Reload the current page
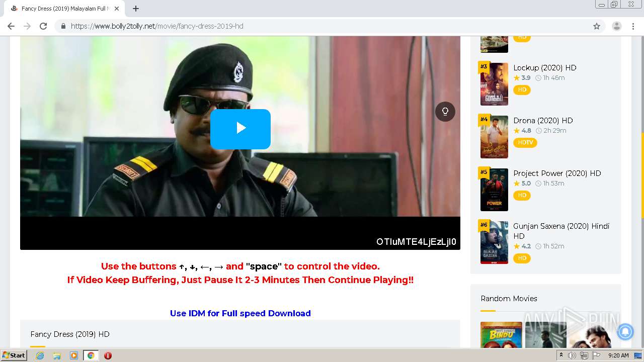Image resolution: width=644 pixels, height=362 pixels. (x=43, y=26)
